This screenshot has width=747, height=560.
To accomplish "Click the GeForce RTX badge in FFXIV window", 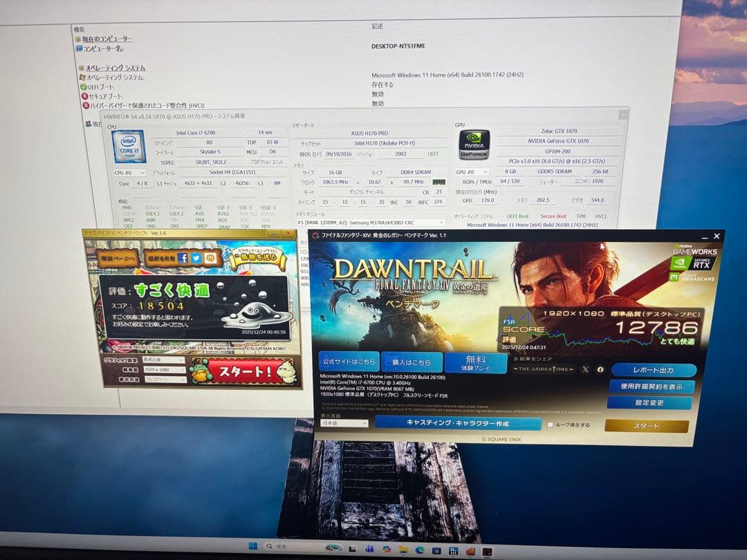I will tap(702, 262).
